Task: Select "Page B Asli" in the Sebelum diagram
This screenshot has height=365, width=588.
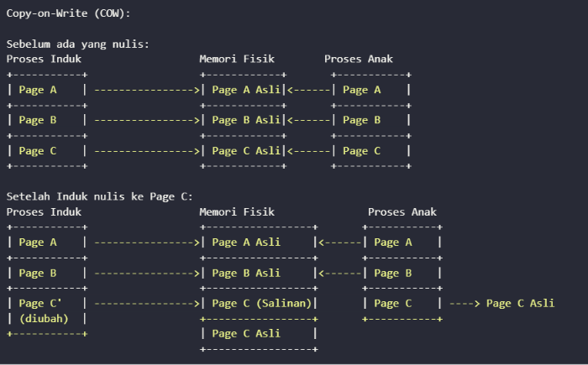Action: point(246,120)
